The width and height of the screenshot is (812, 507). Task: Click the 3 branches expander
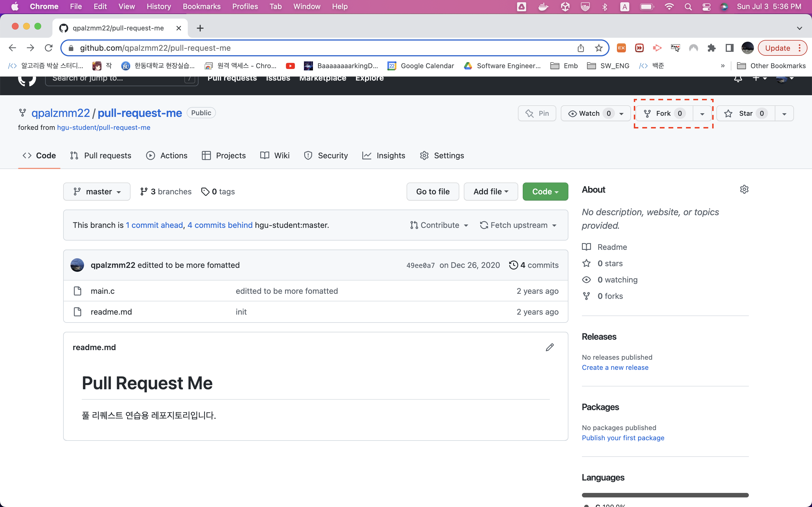[x=165, y=191]
